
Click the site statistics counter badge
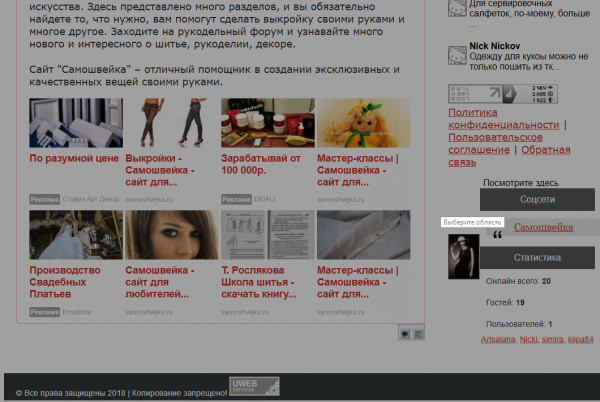point(503,94)
